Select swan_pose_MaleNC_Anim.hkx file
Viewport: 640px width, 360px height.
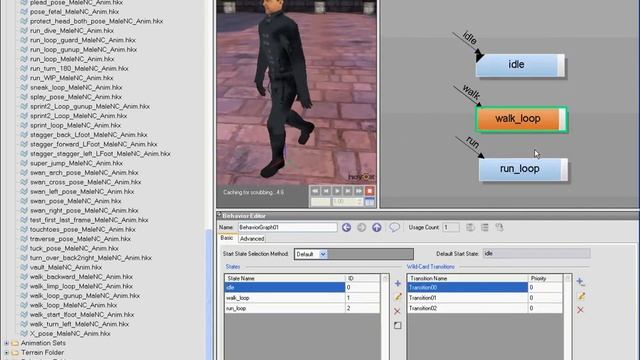point(75,201)
